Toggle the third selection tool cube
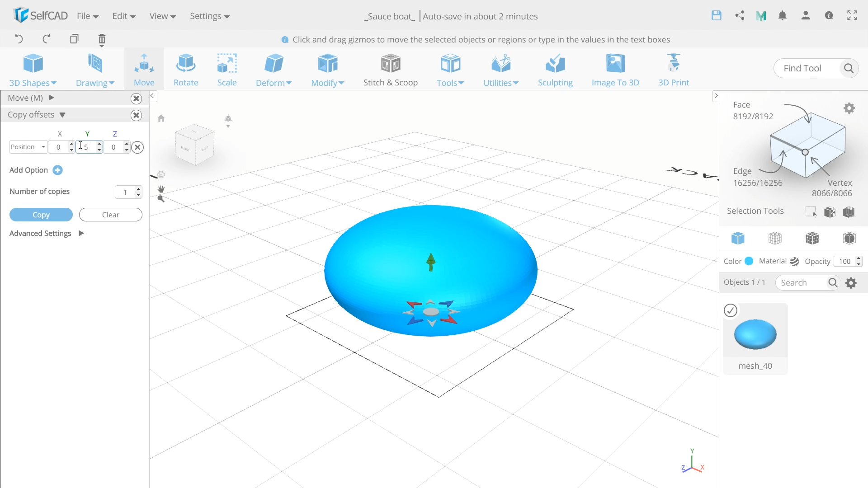 coord(849,212)
